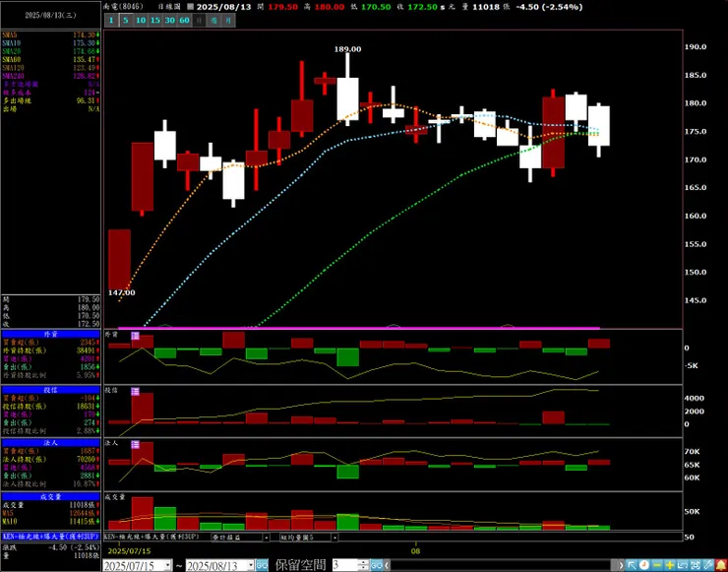
Task: Click the small icon before 2025/08/13 header date
Action: point(190,7)
